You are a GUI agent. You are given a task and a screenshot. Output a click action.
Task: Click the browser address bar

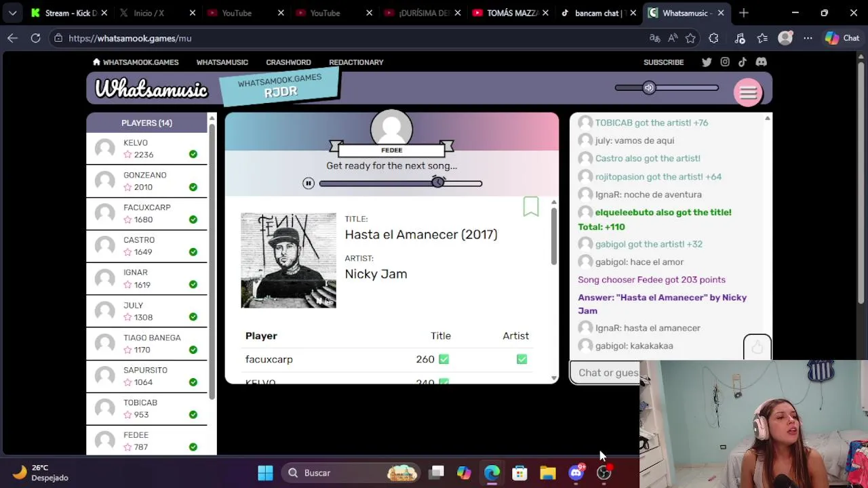click(353, 39)
